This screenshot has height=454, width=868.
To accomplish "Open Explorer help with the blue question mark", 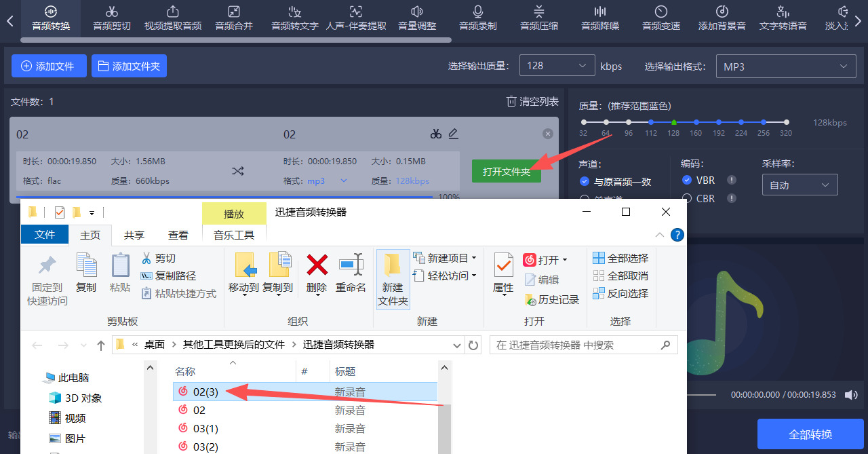I will click(x=677, y=235).
